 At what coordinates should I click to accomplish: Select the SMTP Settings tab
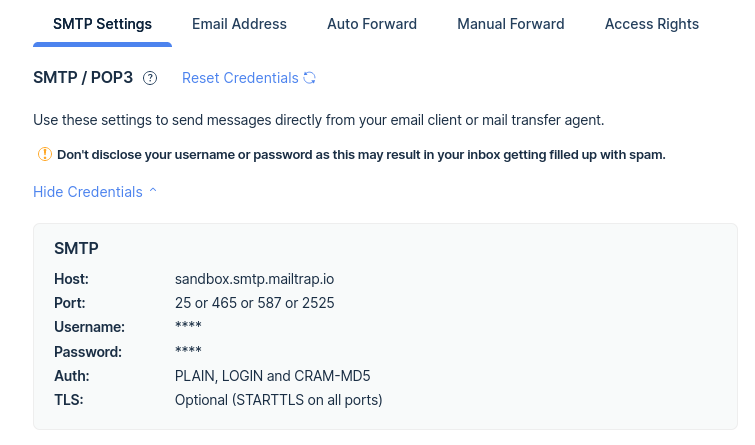click(x=103, y=24)
